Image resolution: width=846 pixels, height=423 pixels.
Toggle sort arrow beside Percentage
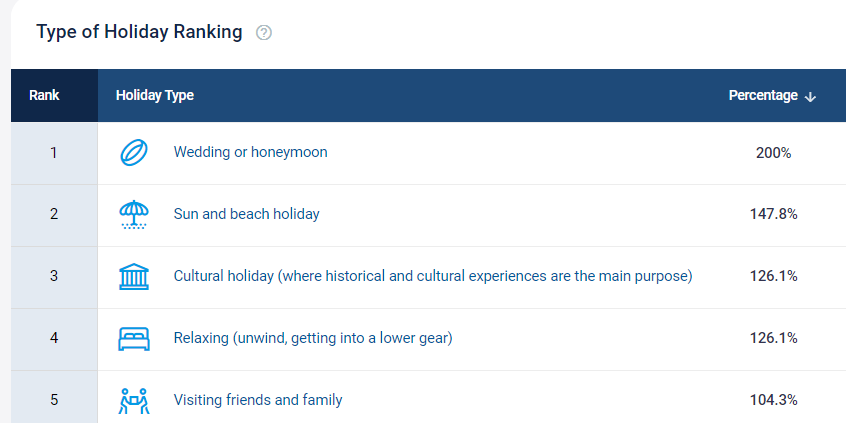coord(810,97)
